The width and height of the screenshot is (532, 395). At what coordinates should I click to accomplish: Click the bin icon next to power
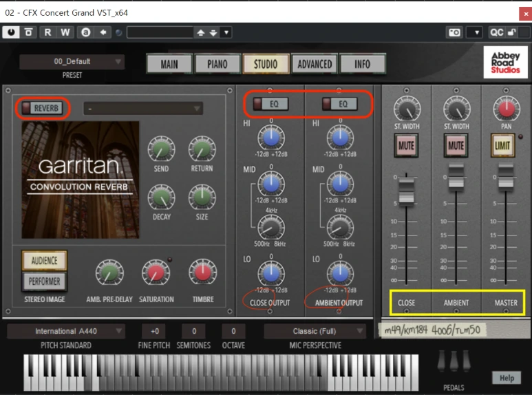(28, 32)
